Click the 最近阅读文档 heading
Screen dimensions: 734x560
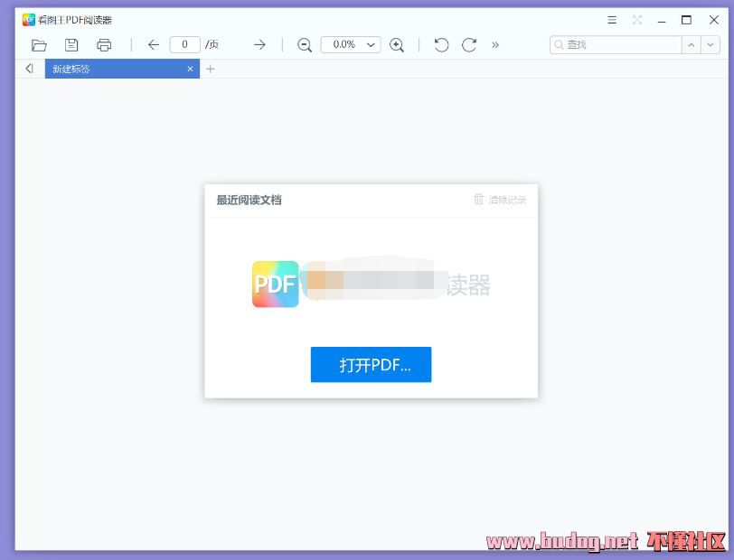pyautogui.click(x=249, y=201)
